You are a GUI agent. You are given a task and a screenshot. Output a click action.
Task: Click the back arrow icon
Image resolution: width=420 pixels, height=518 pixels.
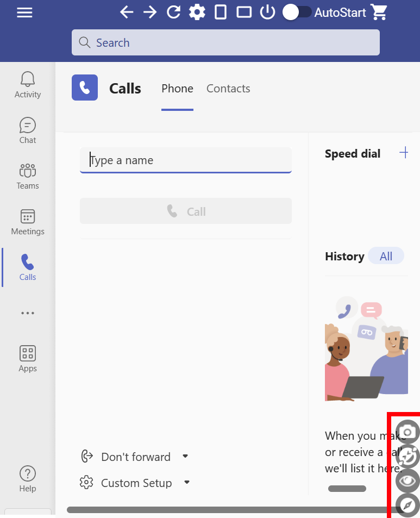pyautogui.click(x=127, y=12)
